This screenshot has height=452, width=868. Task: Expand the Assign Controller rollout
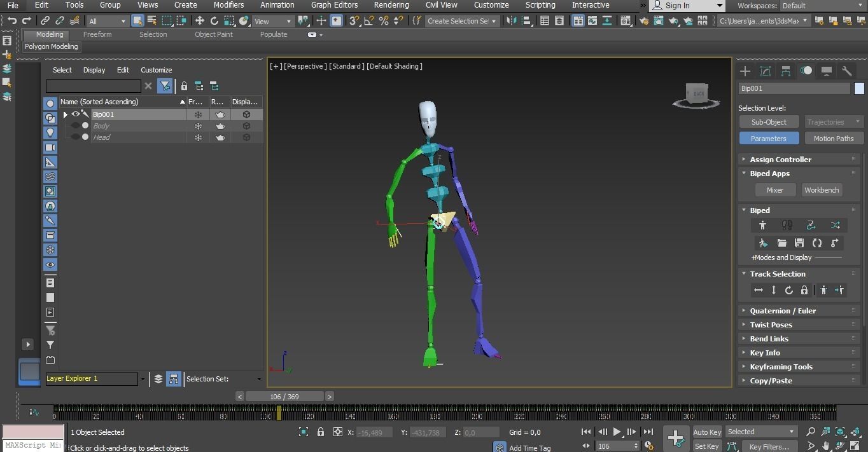pos(780,160)
